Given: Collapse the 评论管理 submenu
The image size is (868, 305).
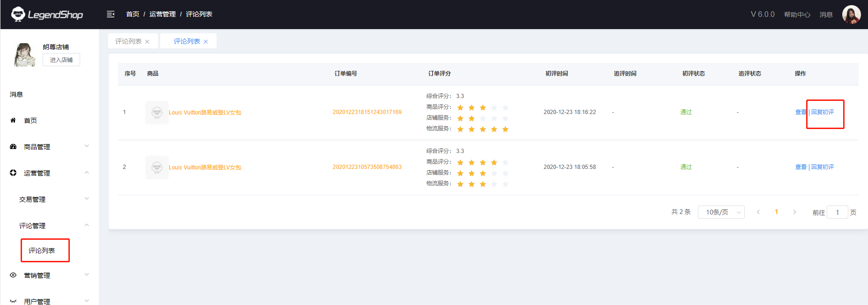Looking at the screenshot, I should pos(86,225).
